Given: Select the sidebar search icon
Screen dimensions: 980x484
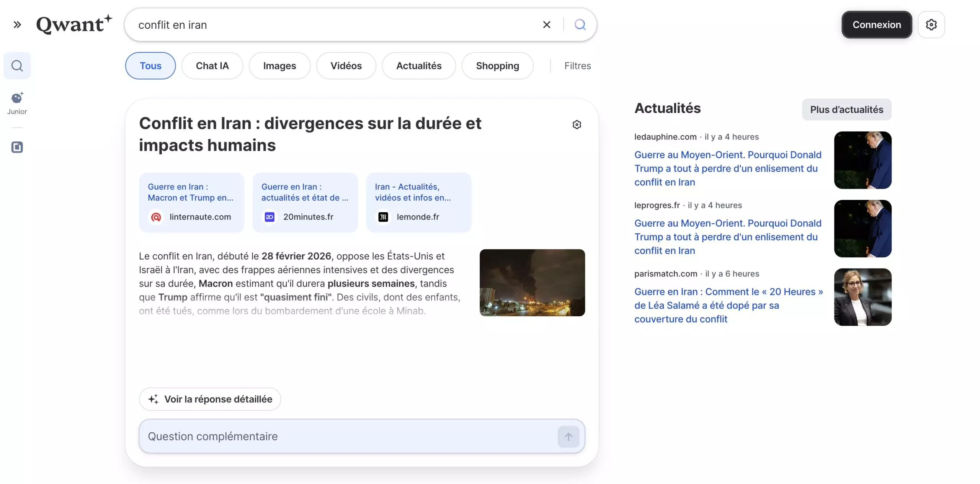Looking at the screenshot, I should (17, 66).
